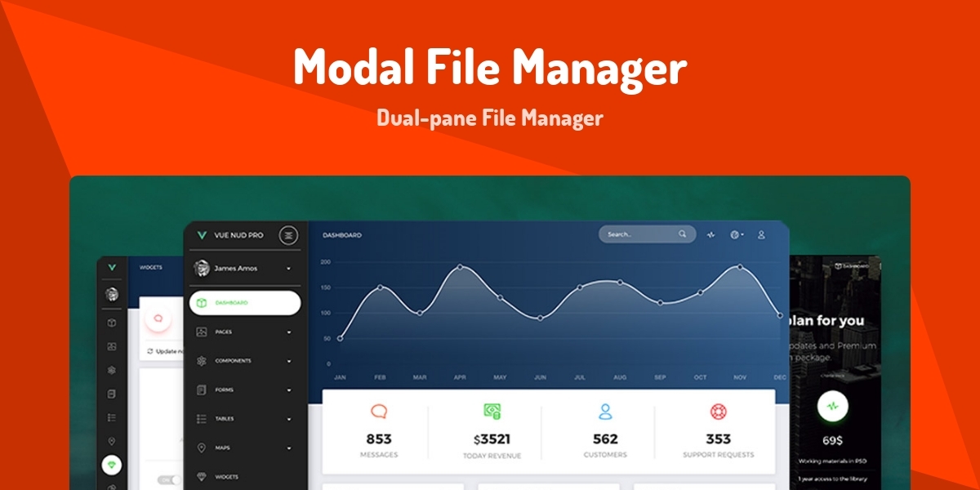This screenshot has width=980, height=490.
Task: Click the orange Messages chat bubble icon
Action: pyautogui.click(x=379, y=411)
